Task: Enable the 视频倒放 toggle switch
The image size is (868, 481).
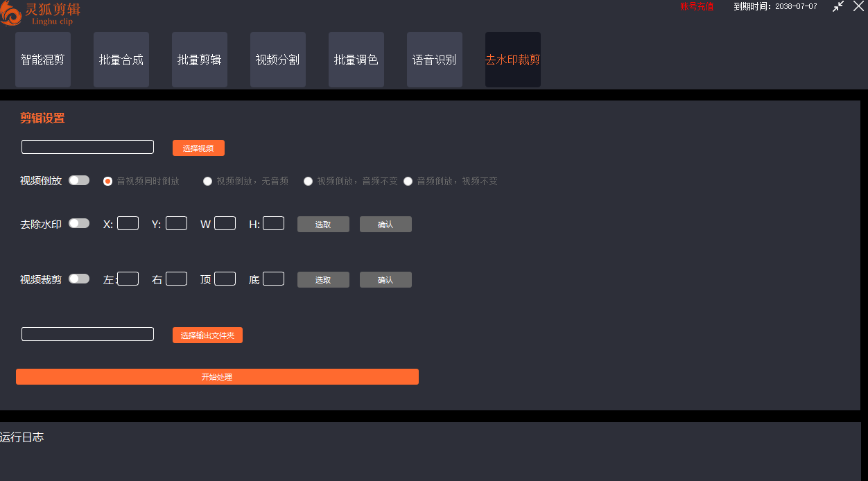Action: point(79,180)
